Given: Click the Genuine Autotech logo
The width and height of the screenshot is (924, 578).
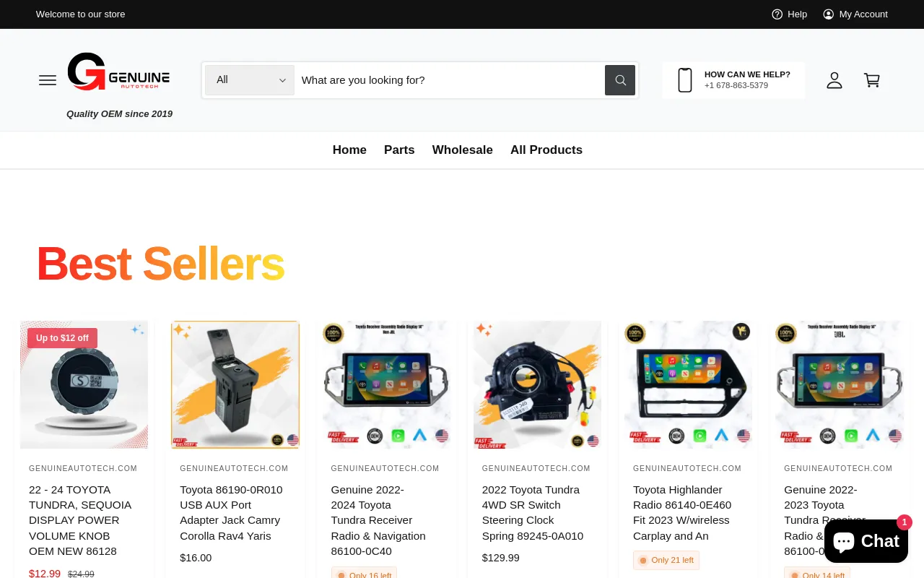Looking at the screenshot, I should pos(119,72).
